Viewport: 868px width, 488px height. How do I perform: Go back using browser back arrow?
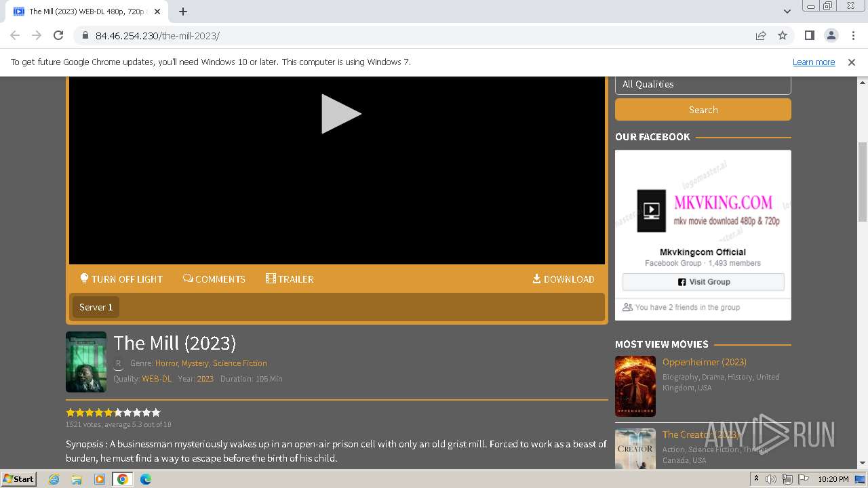[x=15, y=35]
